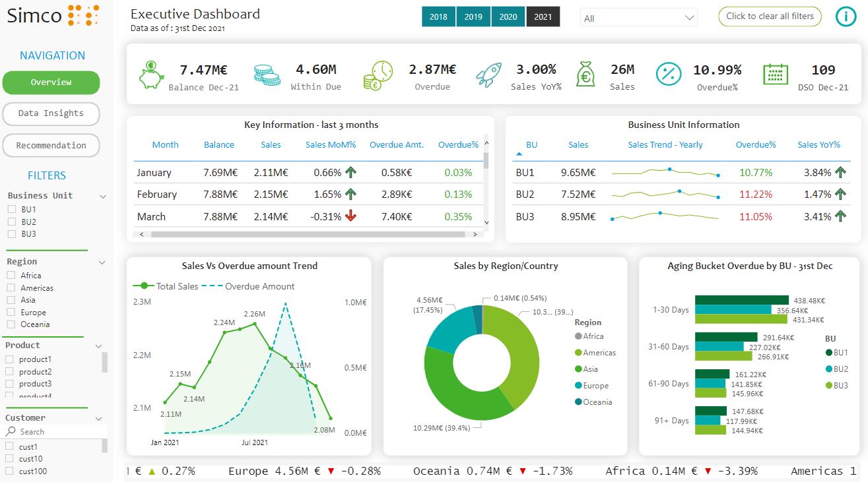Image resolution: width=868 pixels, height=484 pixels.
Task: Open the All dropdown at the top
Action: tap(637, 16)
